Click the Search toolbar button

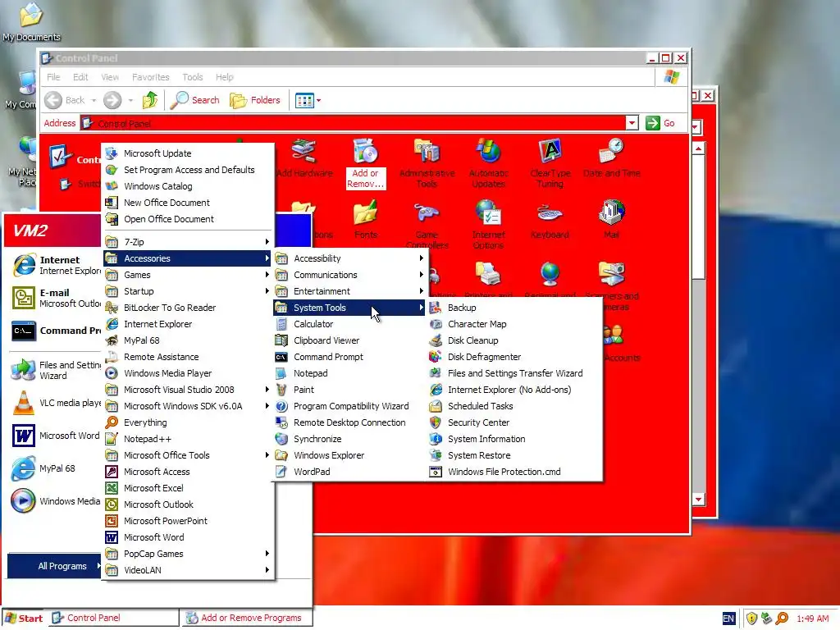click(x=195, y=100)
